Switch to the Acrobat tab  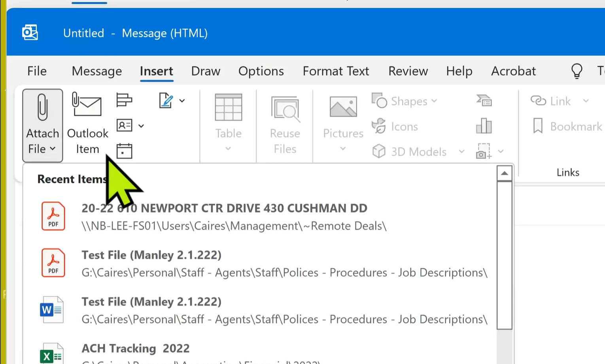(x=513, y=71)
